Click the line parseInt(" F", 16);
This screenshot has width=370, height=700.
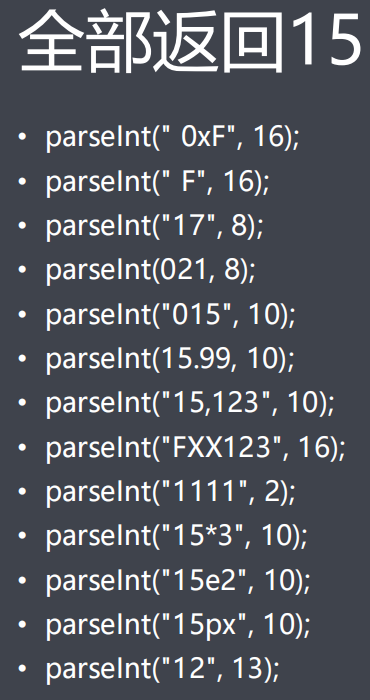(158, 182)
